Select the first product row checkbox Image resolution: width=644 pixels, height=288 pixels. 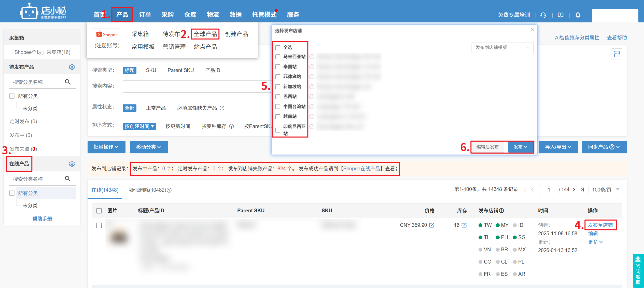(99, 225)
